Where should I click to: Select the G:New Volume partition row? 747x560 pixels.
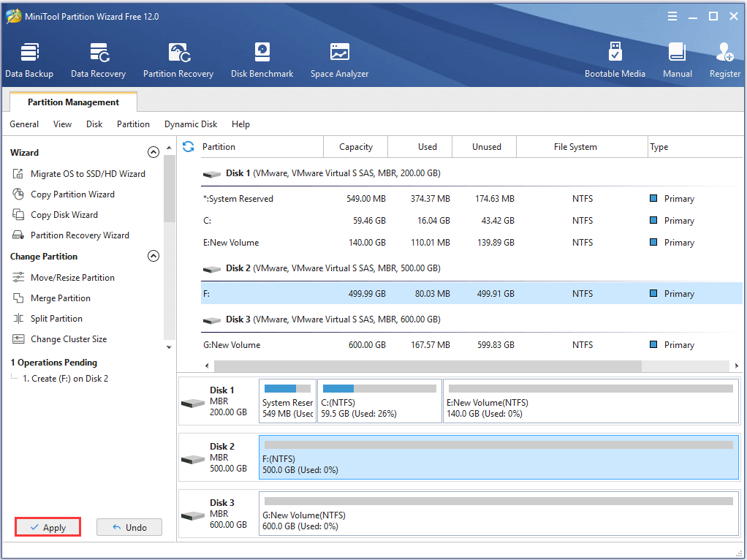(471, 344)
